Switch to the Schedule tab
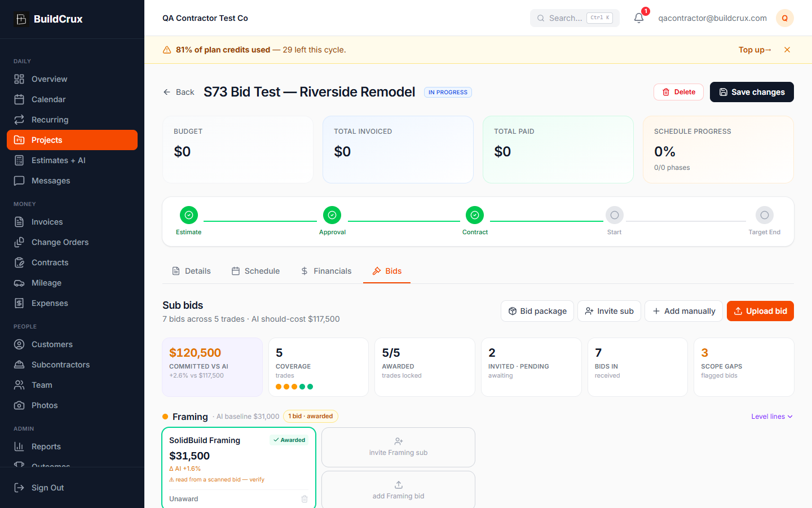The height and width of the screenshot is (508, 812). click(x=255, y=271)
